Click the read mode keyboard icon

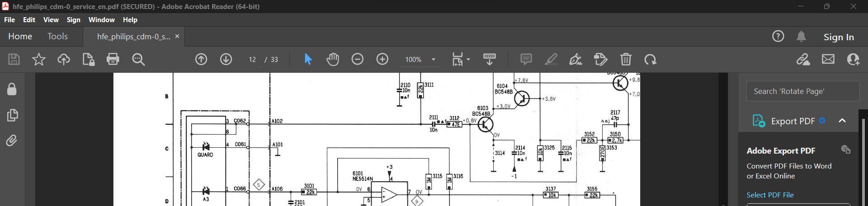tap(490, 59)
